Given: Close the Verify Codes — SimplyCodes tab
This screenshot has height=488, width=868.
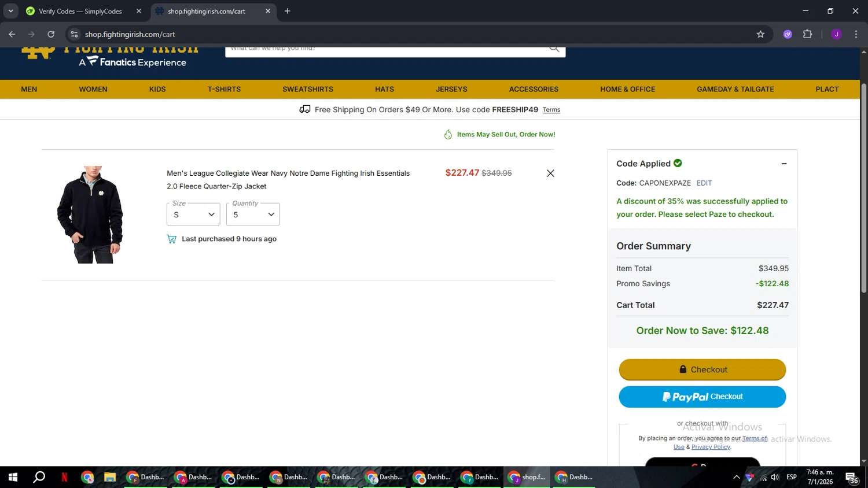Looking at the screenshot, I should [x=139, y=11].
